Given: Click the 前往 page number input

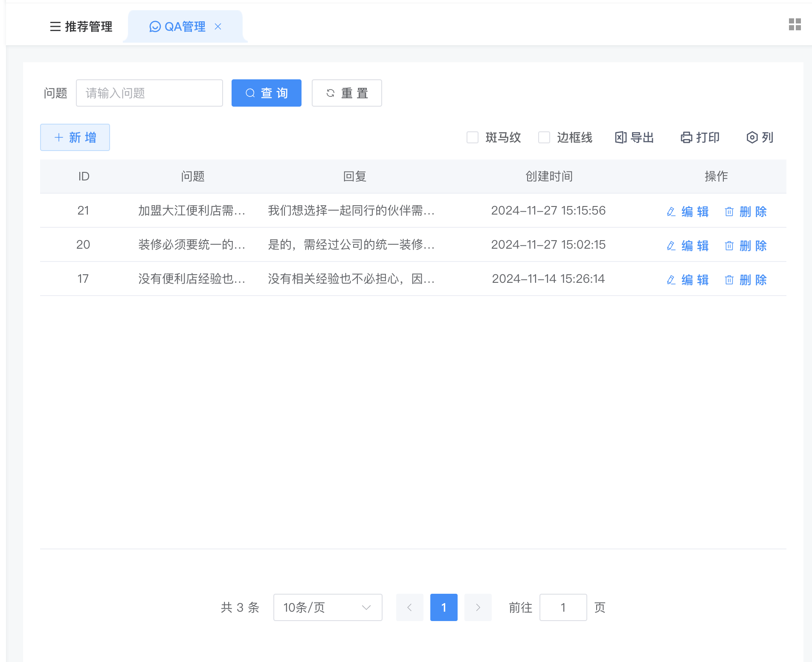Looking at the screenshot, I should tap(563, 607).
